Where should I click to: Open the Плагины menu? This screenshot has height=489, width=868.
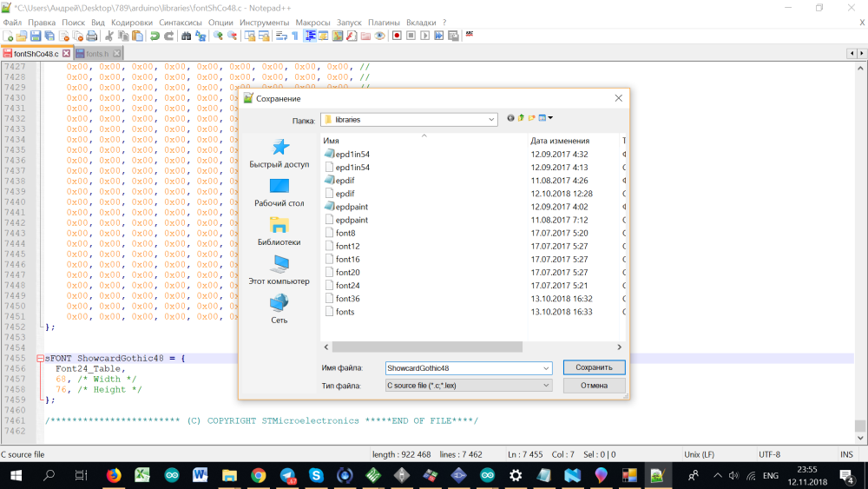click(x=384, y=23)
